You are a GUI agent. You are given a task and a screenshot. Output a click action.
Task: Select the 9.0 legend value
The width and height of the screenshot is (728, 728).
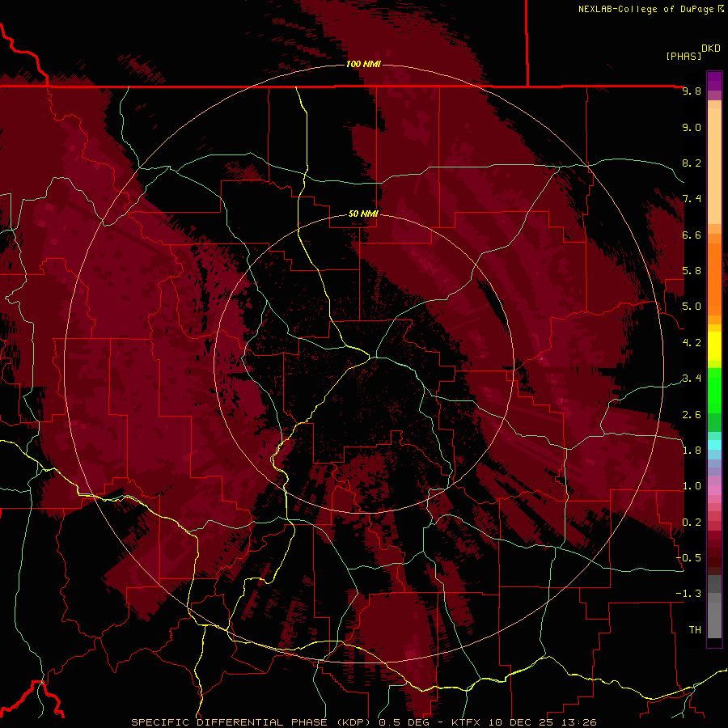click(692, 127)
